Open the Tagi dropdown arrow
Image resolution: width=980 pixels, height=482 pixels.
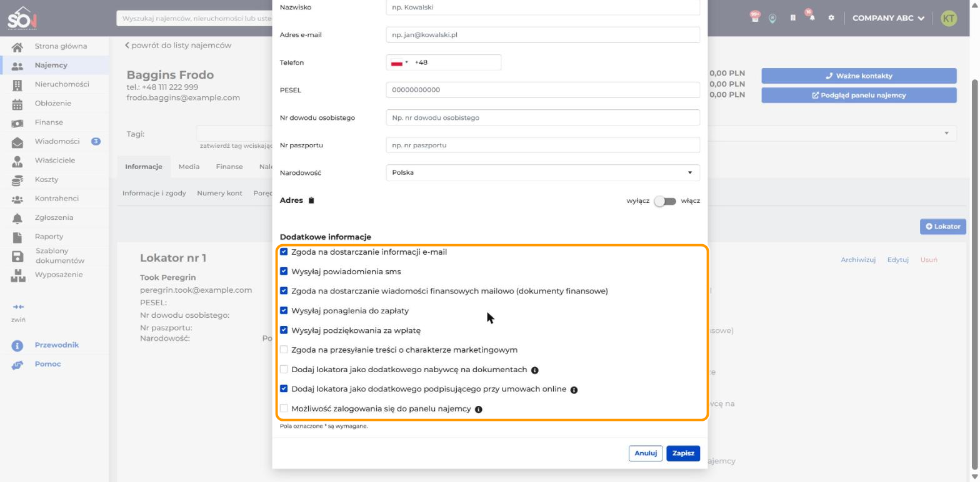coord(946,133)
